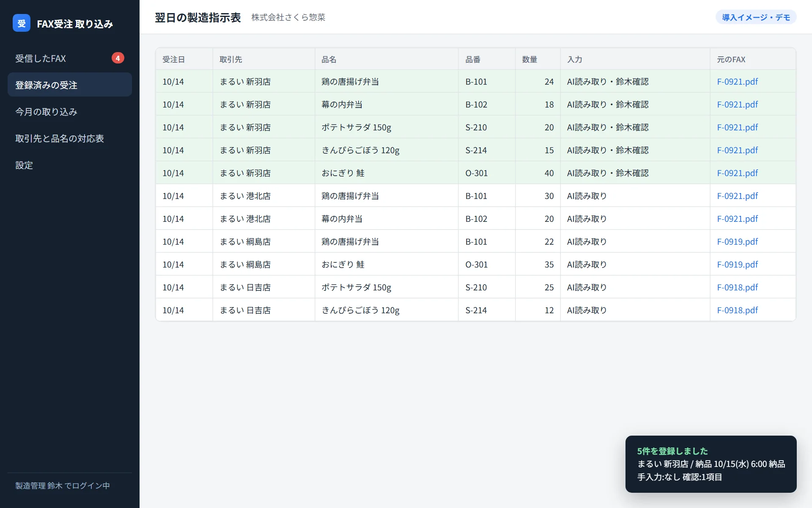
Task: Open F-0918.pdf for 日吉店 きんぴらごぼう 120g
Action: 737,310
